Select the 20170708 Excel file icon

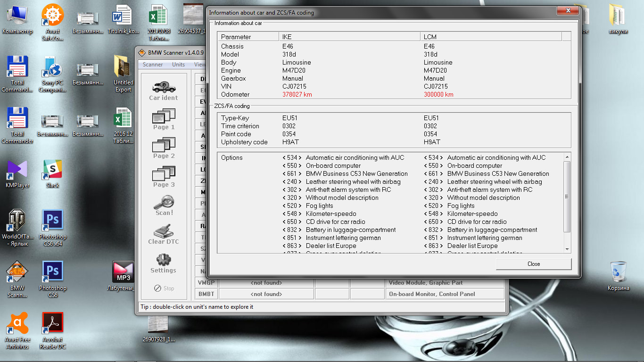tap(158, 22)
